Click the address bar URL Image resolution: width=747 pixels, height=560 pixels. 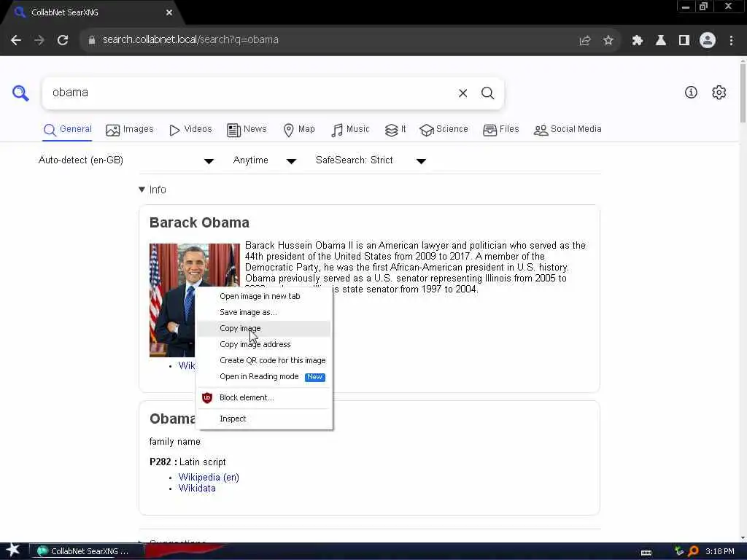pos(190,40)
